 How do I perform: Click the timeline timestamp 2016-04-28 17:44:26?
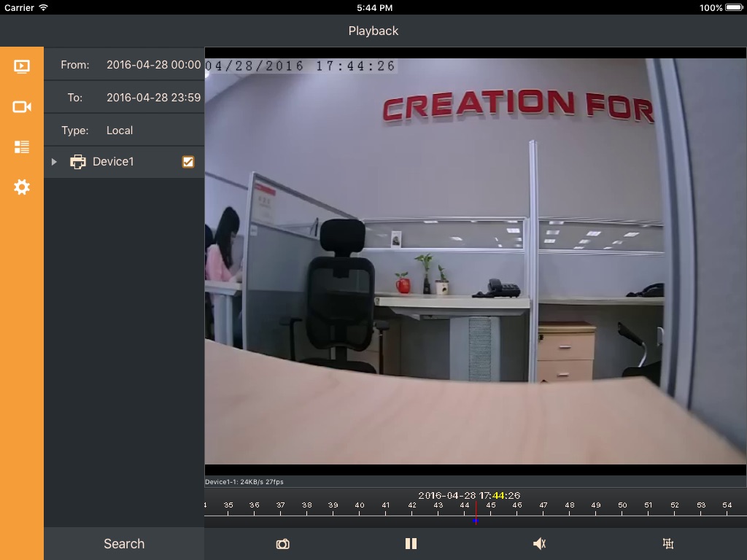click(x=469, y=495)
